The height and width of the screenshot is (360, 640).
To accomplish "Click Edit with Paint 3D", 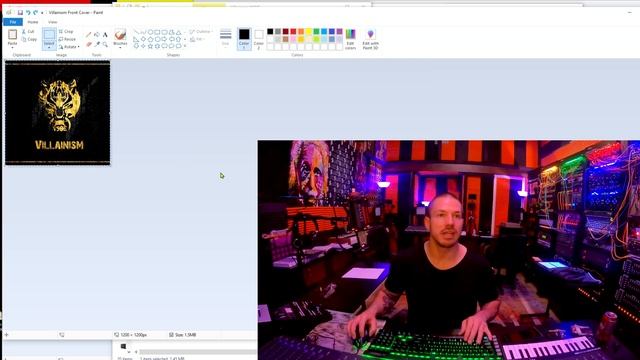I will coord(371,39).
